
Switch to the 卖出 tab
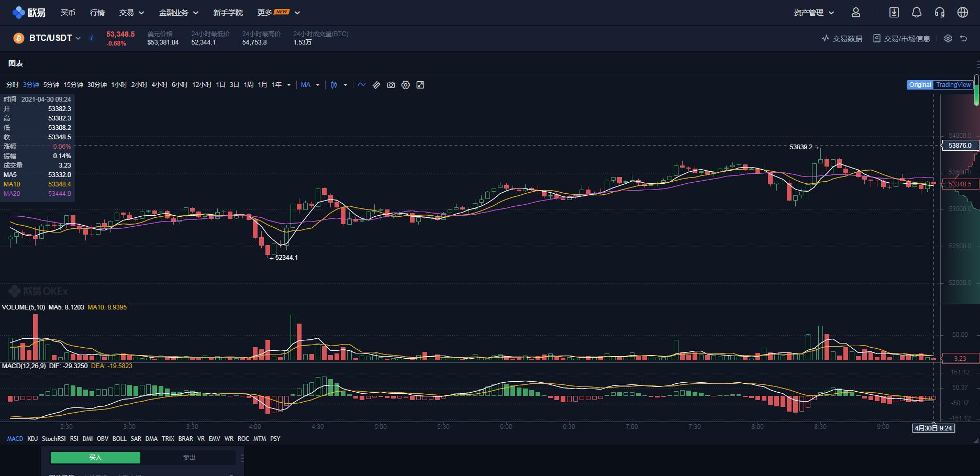pyautogui.click(x=189, y=458)
